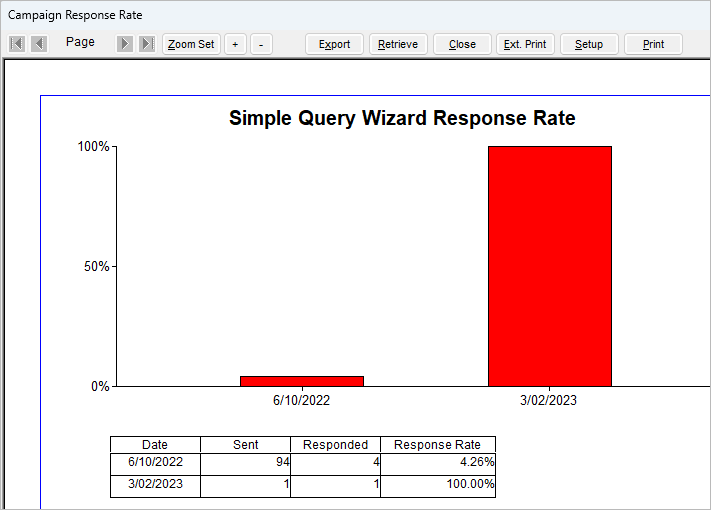Click the 100.00% response rate cell

438,484
